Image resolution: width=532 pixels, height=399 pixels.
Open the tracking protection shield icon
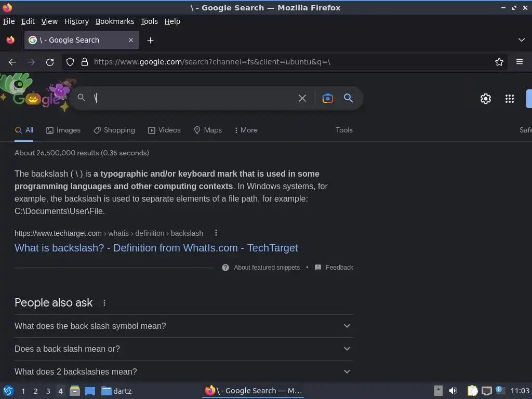pos(70,62)
